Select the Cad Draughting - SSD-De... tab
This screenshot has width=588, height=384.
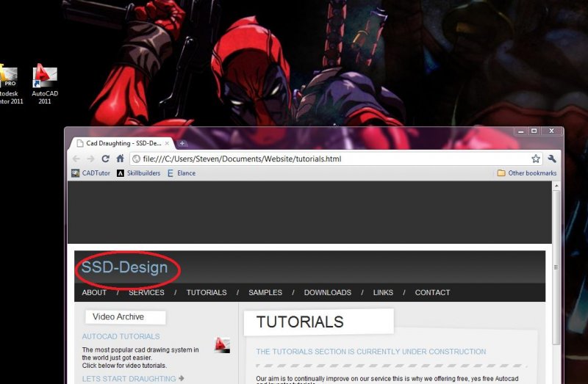coord(121,143)
